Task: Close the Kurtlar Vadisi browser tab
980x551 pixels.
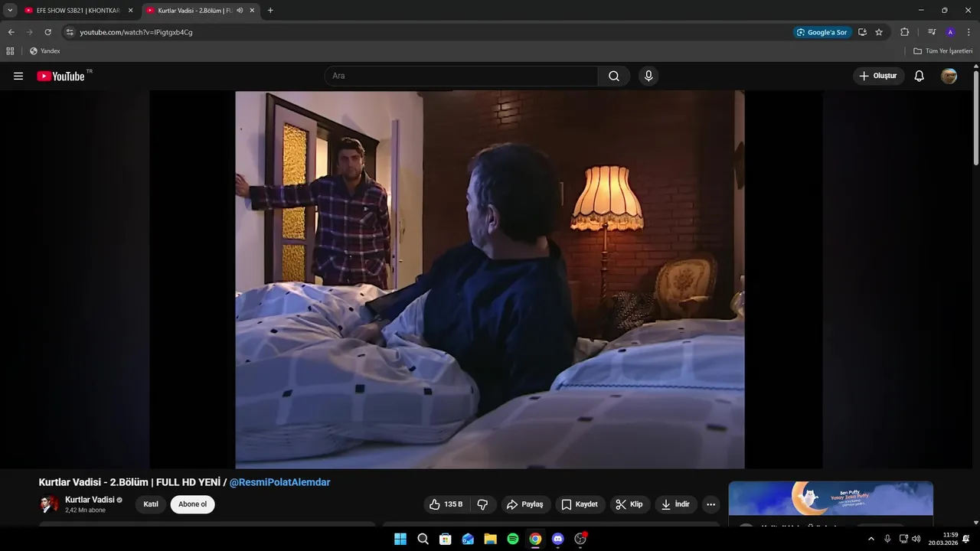Action: tap(252, 11)
